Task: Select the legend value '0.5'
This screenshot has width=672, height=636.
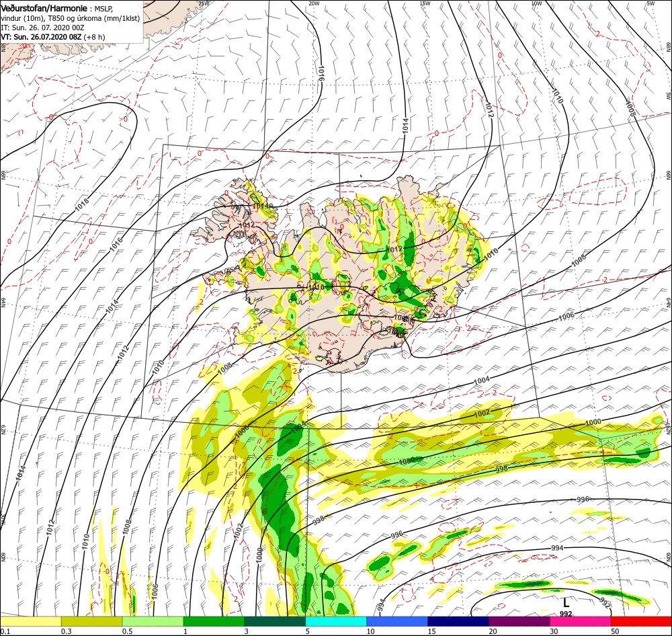Action: coord(127,631)
